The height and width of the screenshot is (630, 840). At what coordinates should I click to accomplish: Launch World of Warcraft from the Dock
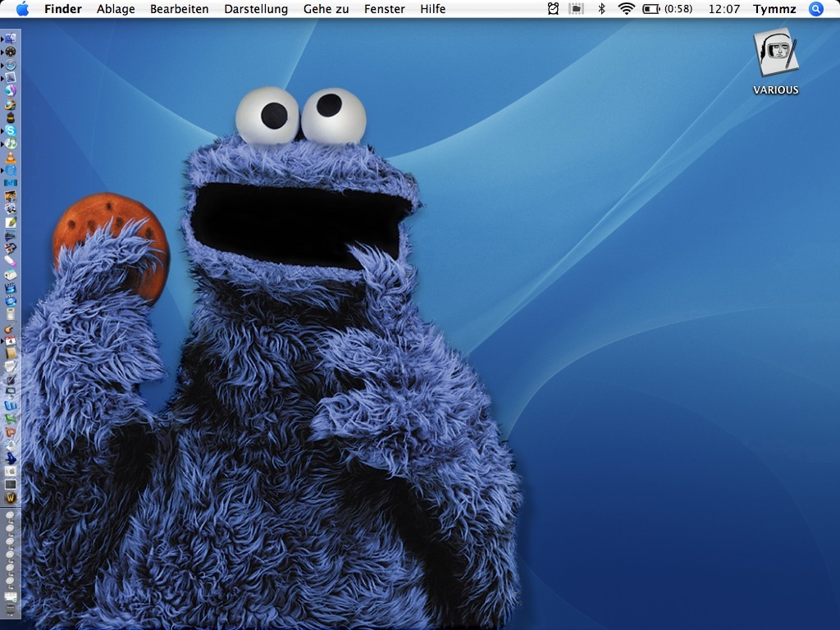(10, 498)
